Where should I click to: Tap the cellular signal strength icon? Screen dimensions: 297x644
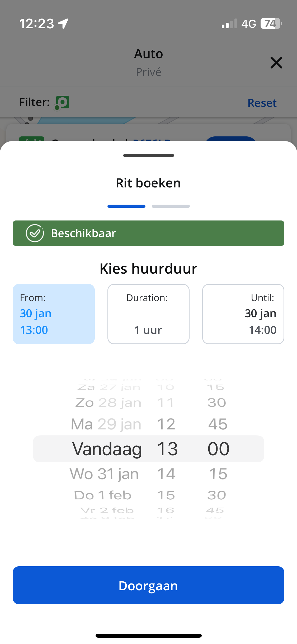(x=229, y=24)
